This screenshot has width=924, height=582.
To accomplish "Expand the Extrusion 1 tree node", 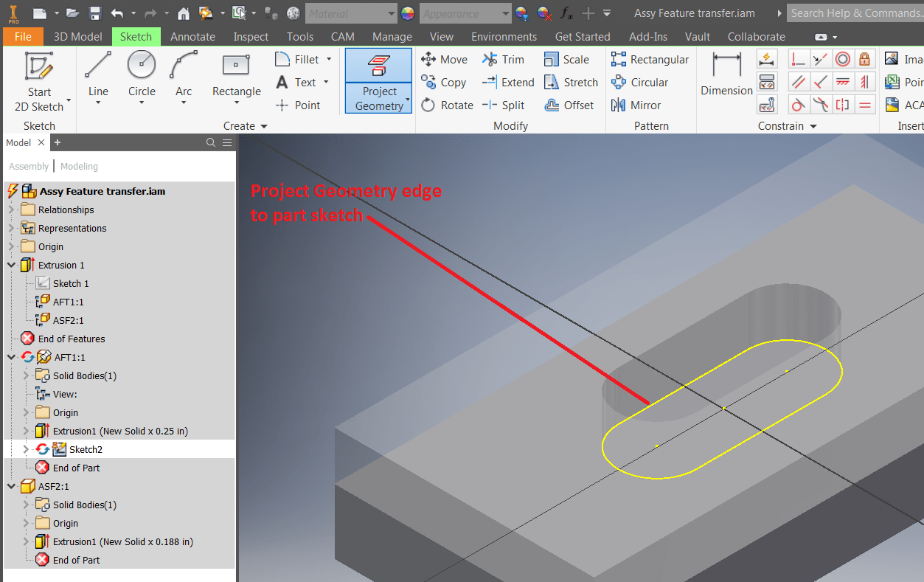I will click(x=10, y=265).
